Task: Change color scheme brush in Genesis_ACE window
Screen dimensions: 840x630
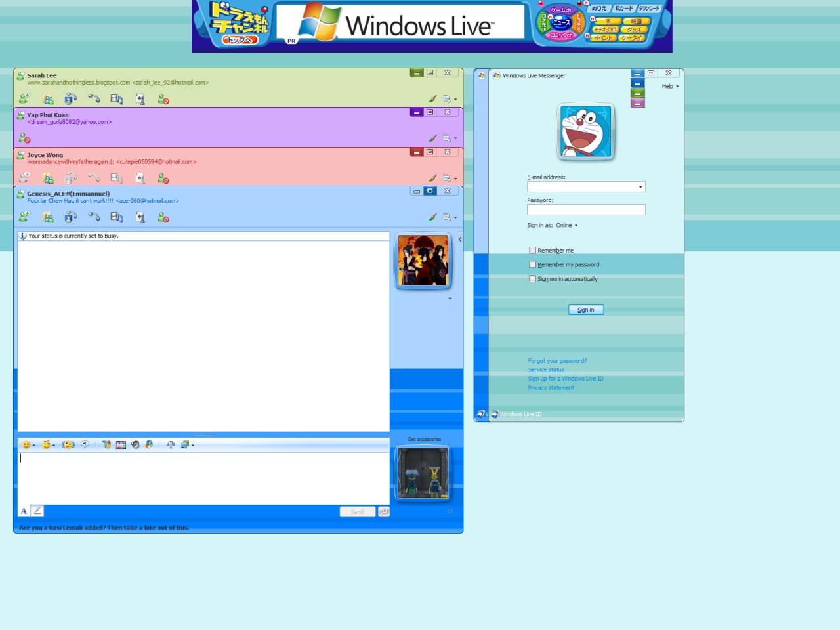Action: pyautogui.click(x=432, y=217)
